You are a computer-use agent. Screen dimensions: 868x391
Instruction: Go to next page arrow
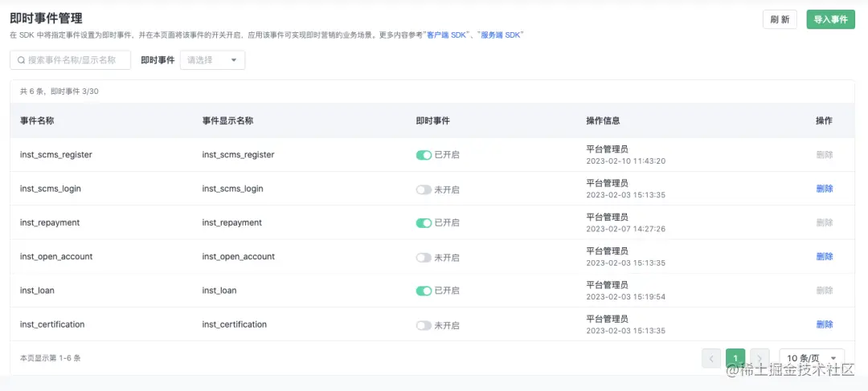(760, 358)
